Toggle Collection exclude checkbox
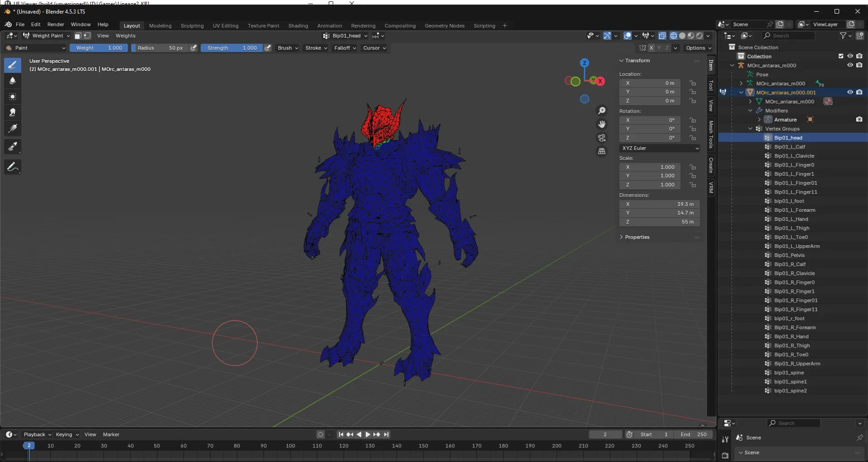Viewport: 868px width, 462px height. pyautogui.click(x=841, y=56)
